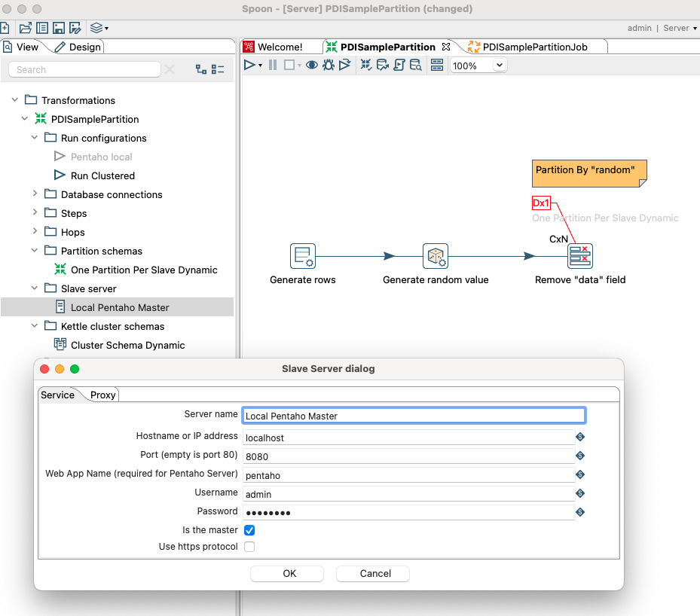Open the Welcome! tab
This screenshot has height=616, width=700.
282,46
